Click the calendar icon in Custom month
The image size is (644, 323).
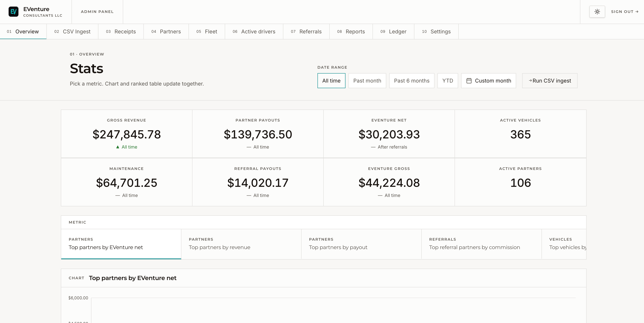point(469,81)
